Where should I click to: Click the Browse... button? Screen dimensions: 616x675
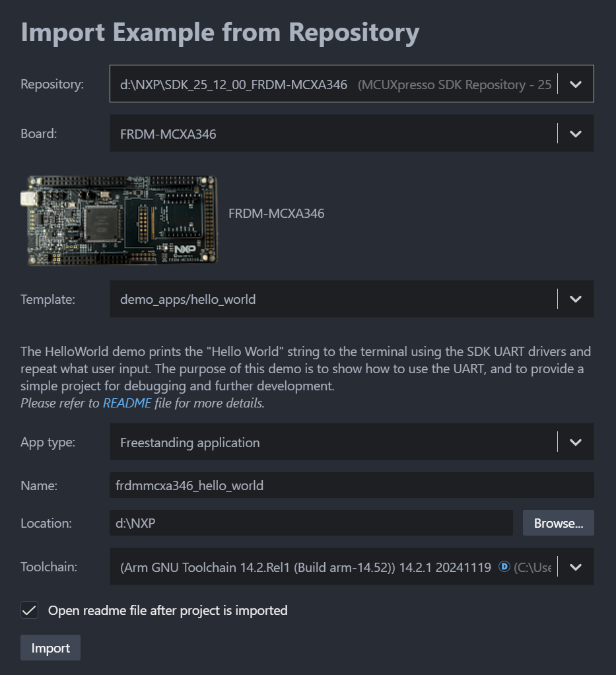click(559, 523)
